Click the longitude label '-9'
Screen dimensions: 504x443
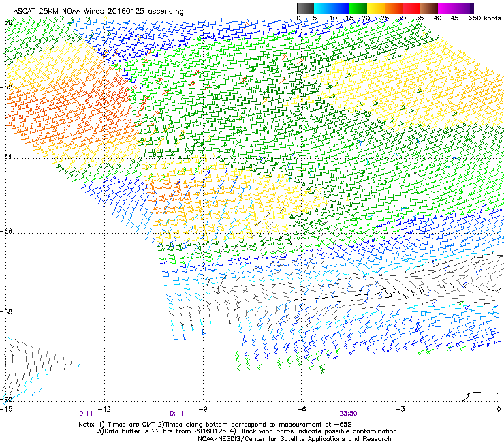[x=203, y=409]
